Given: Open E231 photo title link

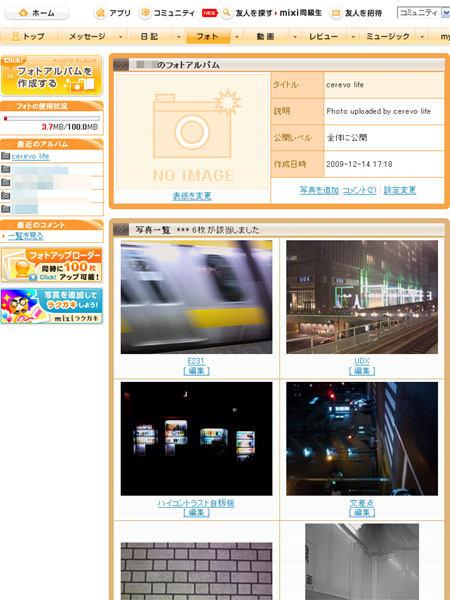Looking at the screenshot, I should coord(196,361).
